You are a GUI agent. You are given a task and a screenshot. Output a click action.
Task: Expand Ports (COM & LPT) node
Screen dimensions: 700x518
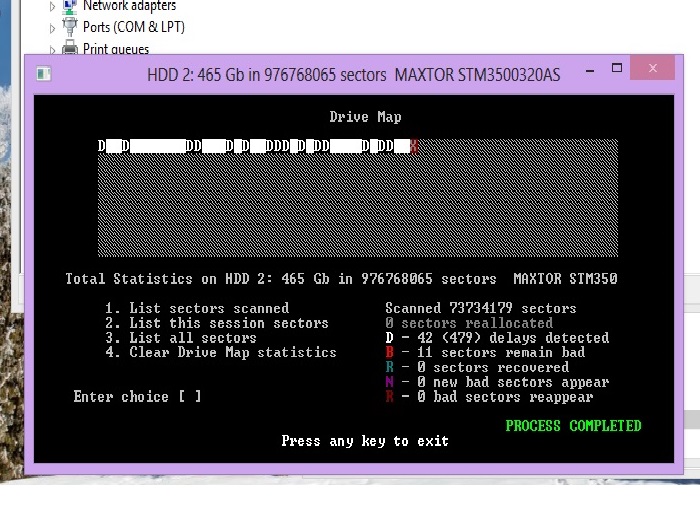52,28
